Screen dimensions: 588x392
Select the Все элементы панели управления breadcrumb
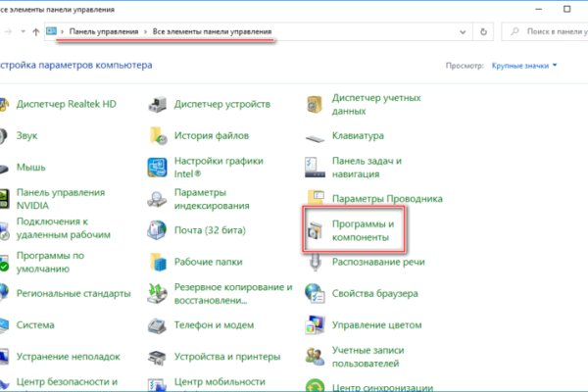212,32
